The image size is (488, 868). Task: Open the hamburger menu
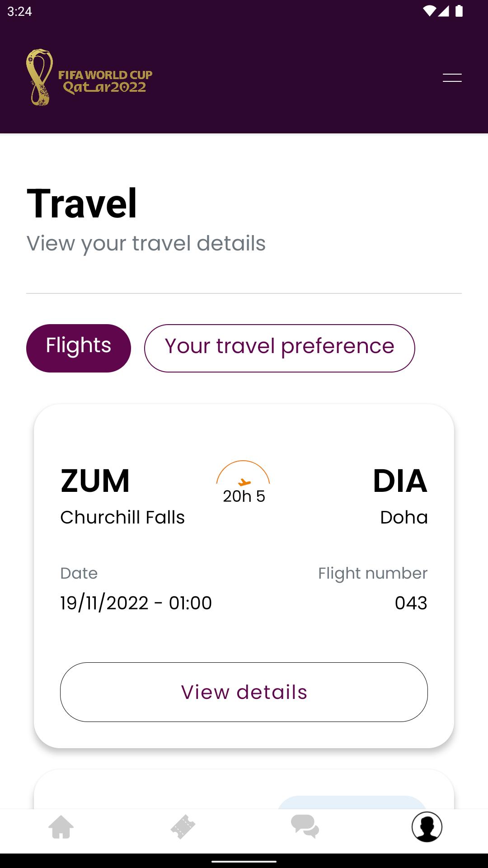point(452,78)
